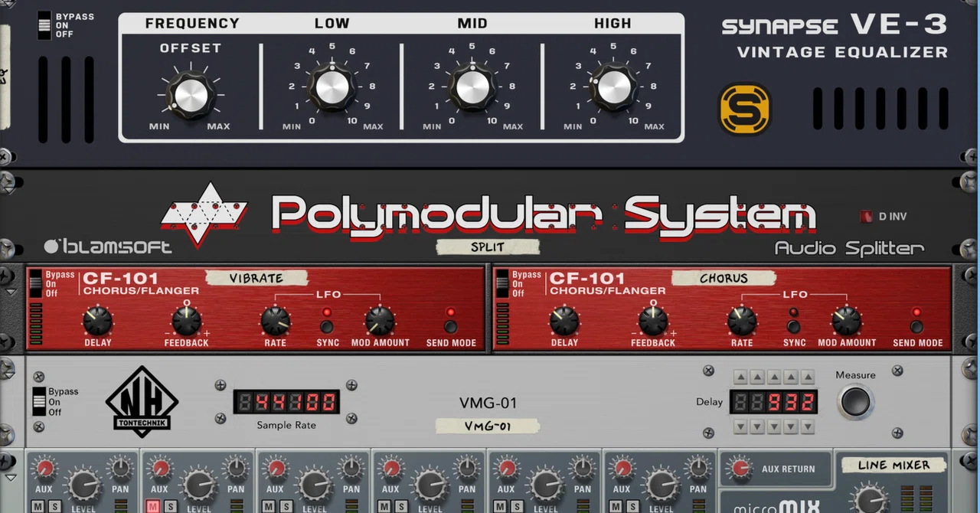The width and height of the screenshot is (980, 513).
Task: Toggle LFO Sync on the CHORUS unit
Action: click(794, 327)
